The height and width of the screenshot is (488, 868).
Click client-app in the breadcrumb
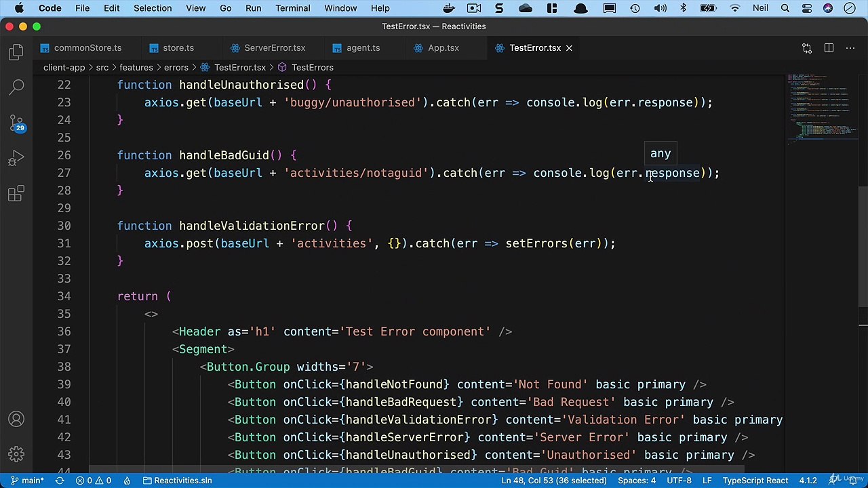click(64, 67)
